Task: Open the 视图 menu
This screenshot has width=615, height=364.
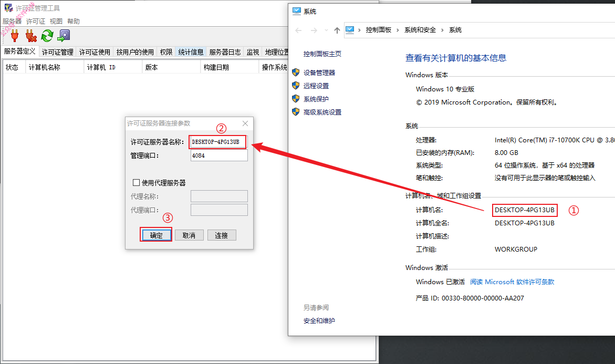Action: pyautogui.click(x=56, y=21)
